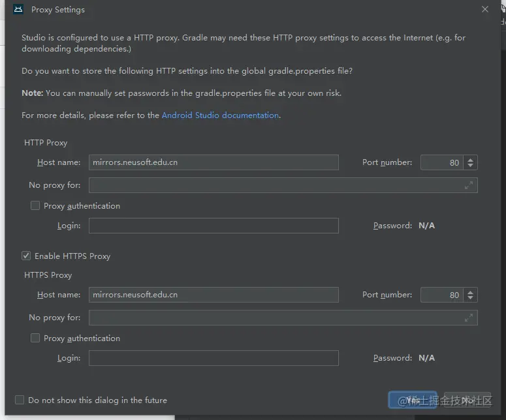Expand the HTTPS Proxy 'No proxy for' editor
The image size is (506, 420).
[469, 318]
